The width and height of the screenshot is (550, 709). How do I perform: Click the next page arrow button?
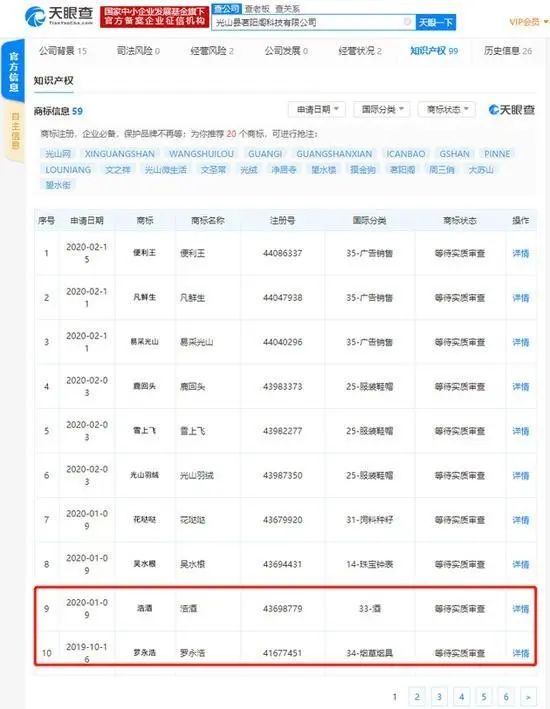click(528, 696)
